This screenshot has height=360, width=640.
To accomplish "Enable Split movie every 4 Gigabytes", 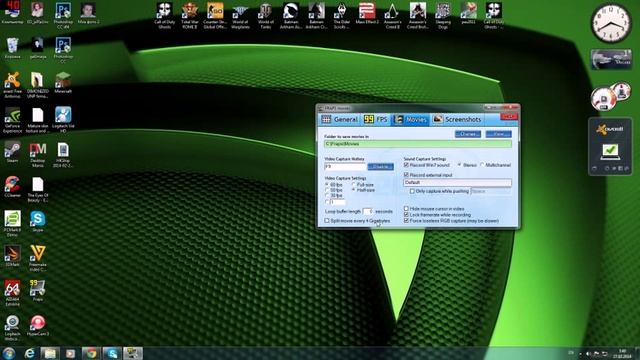I will click(x=327, y=220).
